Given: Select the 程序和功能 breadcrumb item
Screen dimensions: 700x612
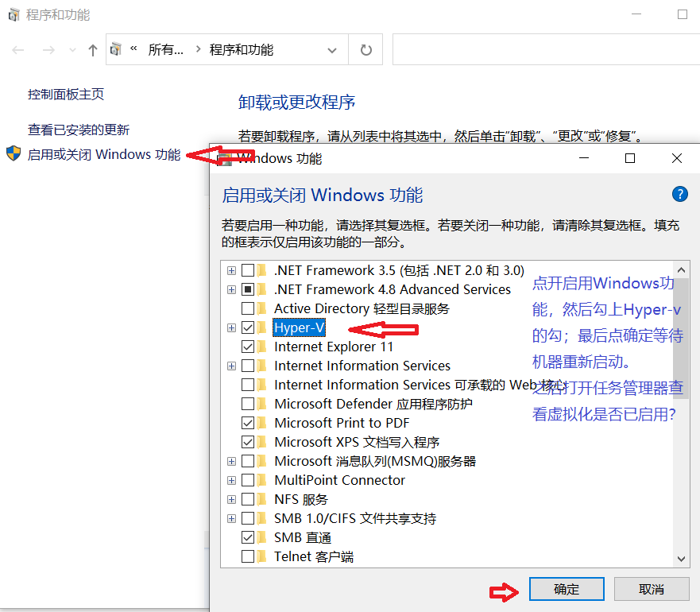Looking at the screenshot, I should [241, 49].
